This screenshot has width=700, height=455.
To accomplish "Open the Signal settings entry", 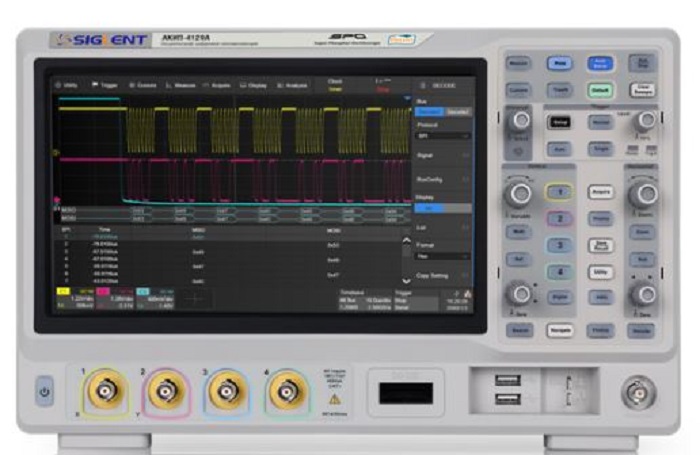I will coord(443,155).
